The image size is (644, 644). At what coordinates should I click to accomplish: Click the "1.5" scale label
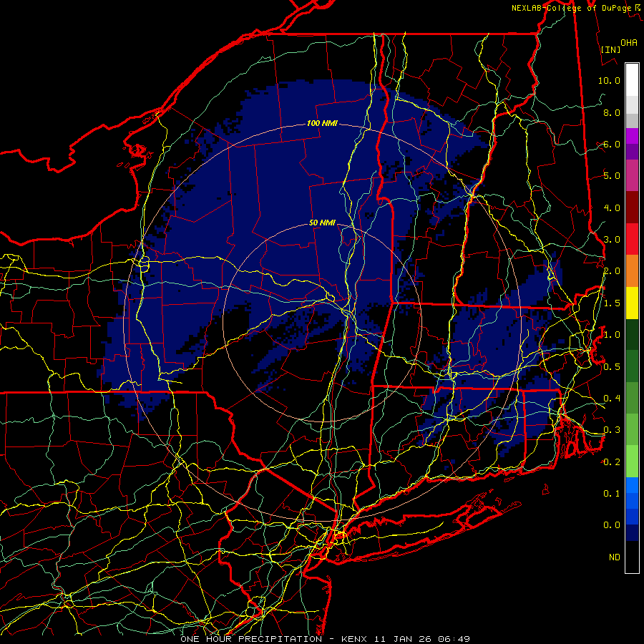click(x=612, y=303)
